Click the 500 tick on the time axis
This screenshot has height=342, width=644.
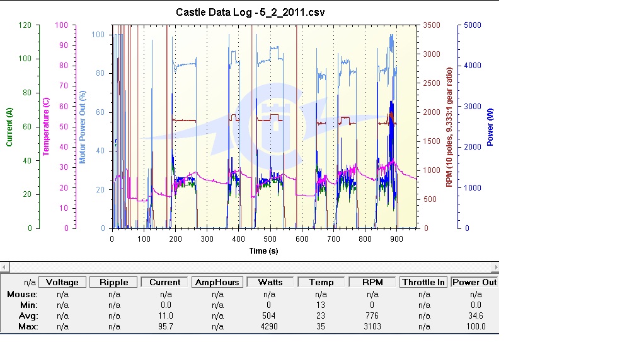pos(270,239)
